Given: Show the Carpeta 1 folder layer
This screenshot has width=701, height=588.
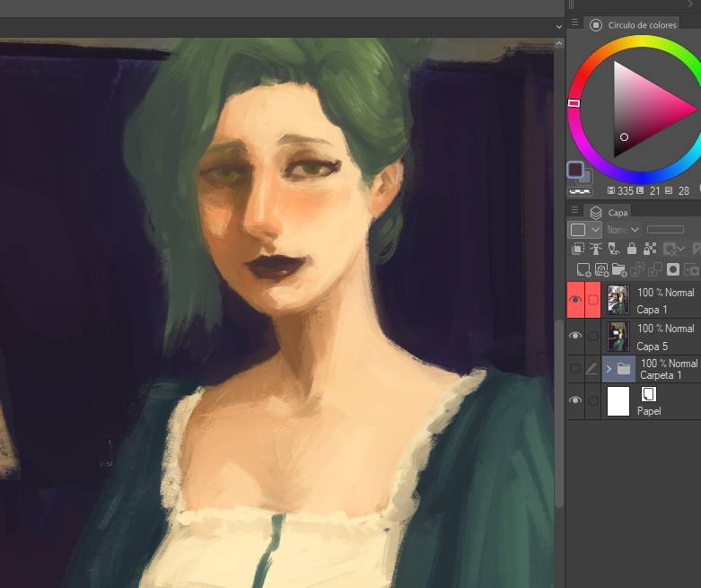Looking at the screenshot, I should [575, 369].
